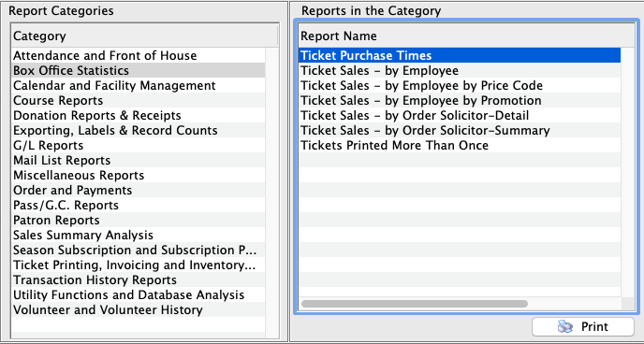
Task: Choose Calendar and Facility Management category
Action: [139, 85]
